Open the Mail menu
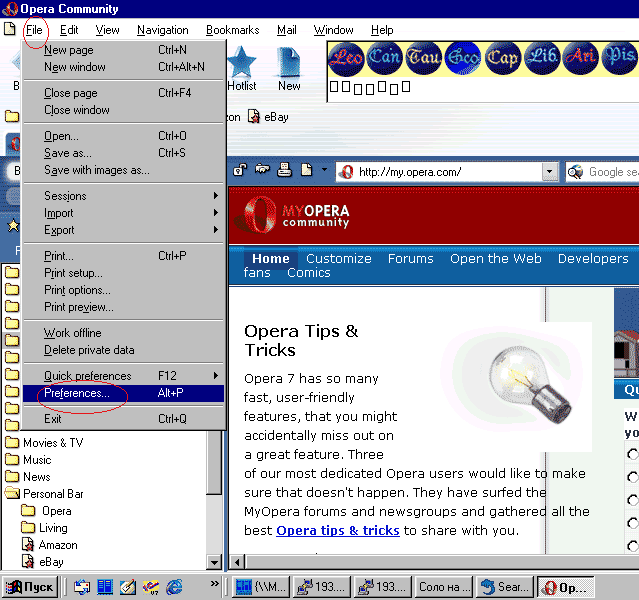This screenshot has height=600, width=639. click(286, 30)
